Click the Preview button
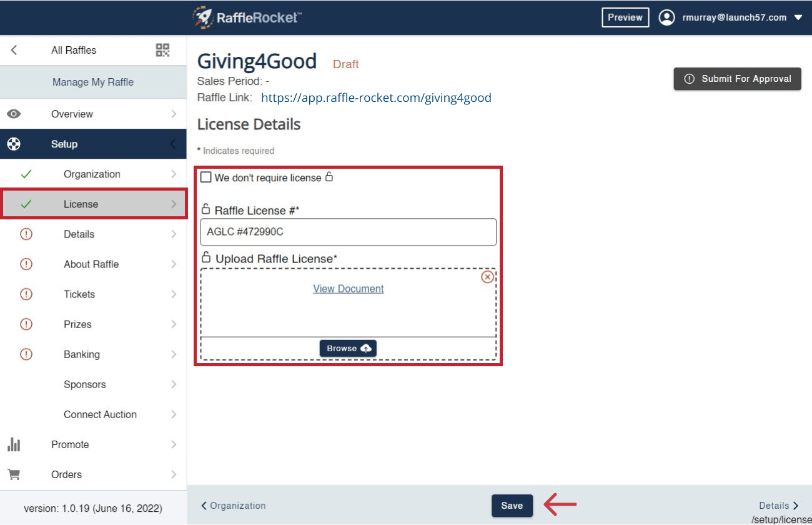The image size is (812, 525). (x=625, y=17)
